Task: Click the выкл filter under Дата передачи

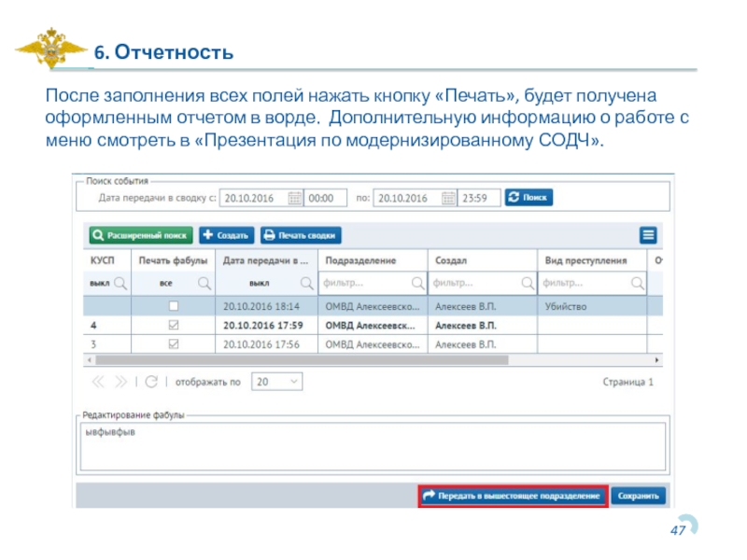Action: [x=260, y=284]
